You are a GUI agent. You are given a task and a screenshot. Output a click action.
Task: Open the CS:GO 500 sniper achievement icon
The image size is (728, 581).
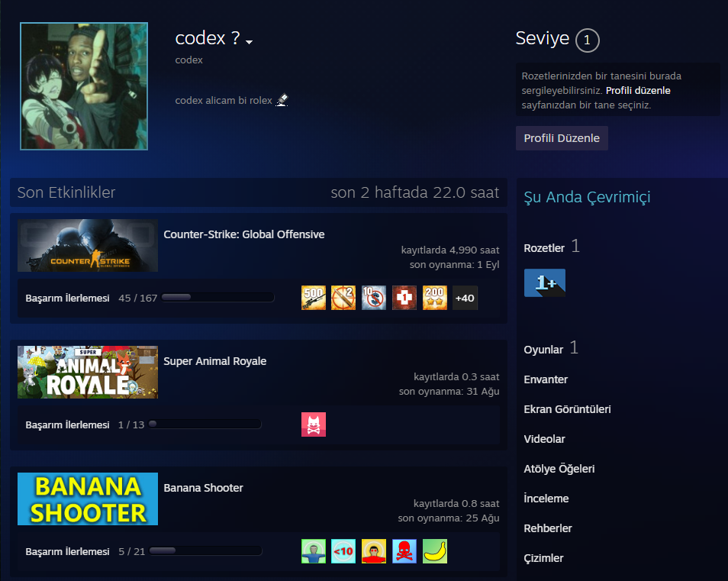coord(314,298)
